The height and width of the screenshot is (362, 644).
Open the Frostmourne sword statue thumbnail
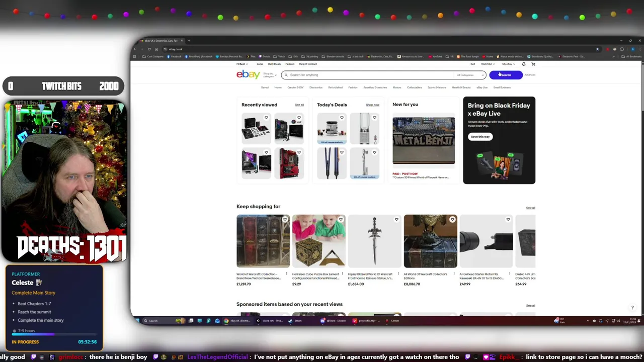pyautogui.click(x=374, y=241)
